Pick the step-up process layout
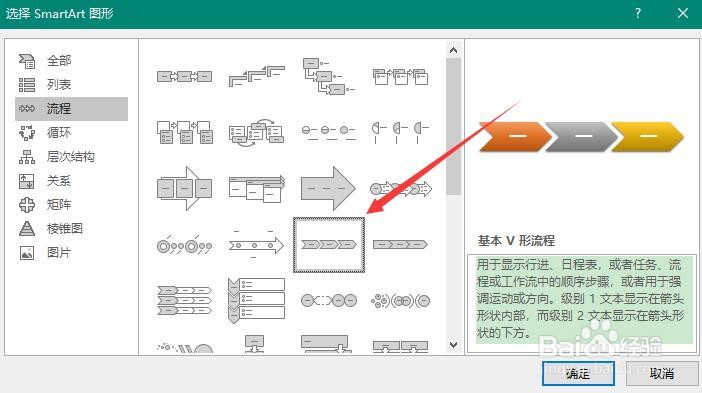The height and width of the screenshot is (393, 702). (257, 77)
